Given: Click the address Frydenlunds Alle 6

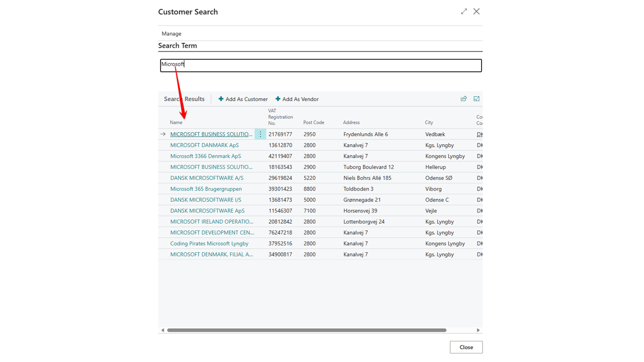Looking at the screenshot, I should (366, 134).
